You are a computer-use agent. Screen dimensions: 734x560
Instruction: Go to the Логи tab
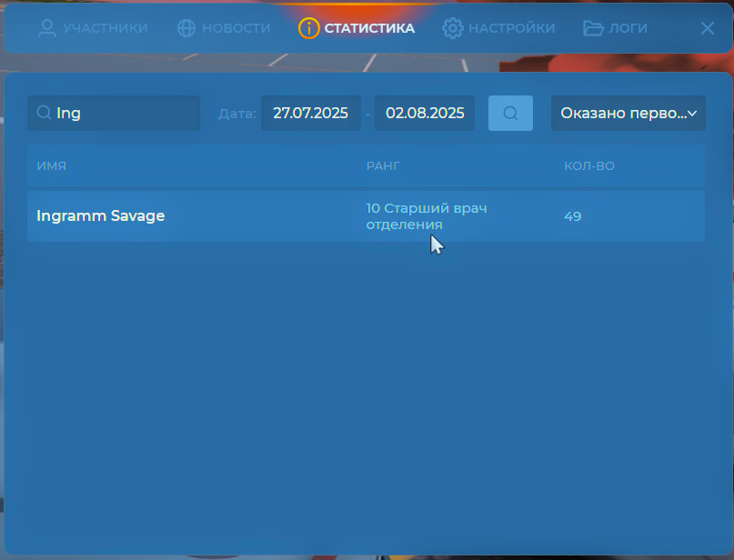point(615,28)
